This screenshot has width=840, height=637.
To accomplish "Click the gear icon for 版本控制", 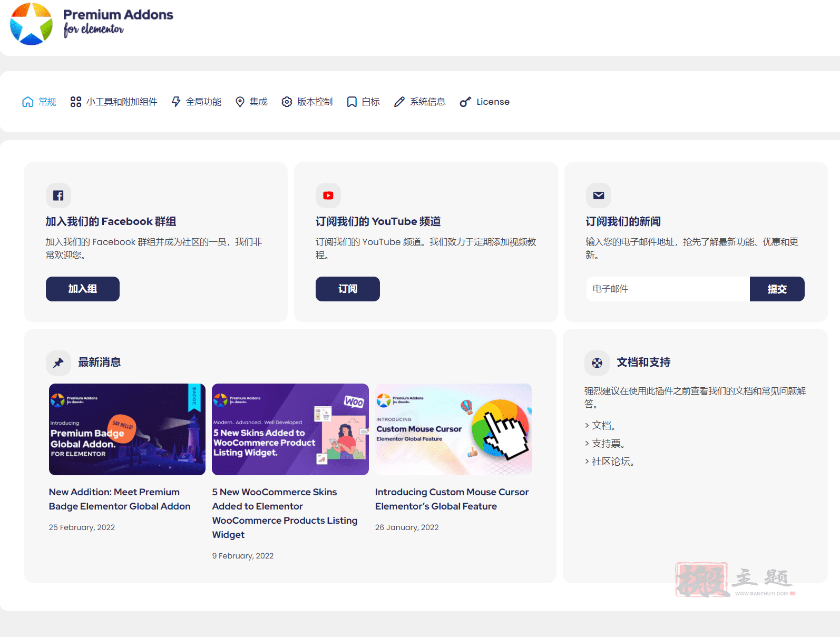I will 287,102.
